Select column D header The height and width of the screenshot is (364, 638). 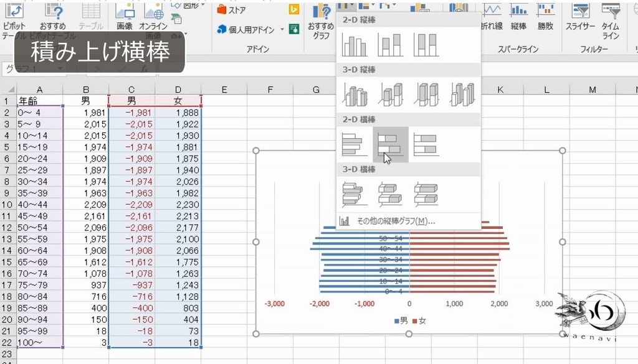178,90
